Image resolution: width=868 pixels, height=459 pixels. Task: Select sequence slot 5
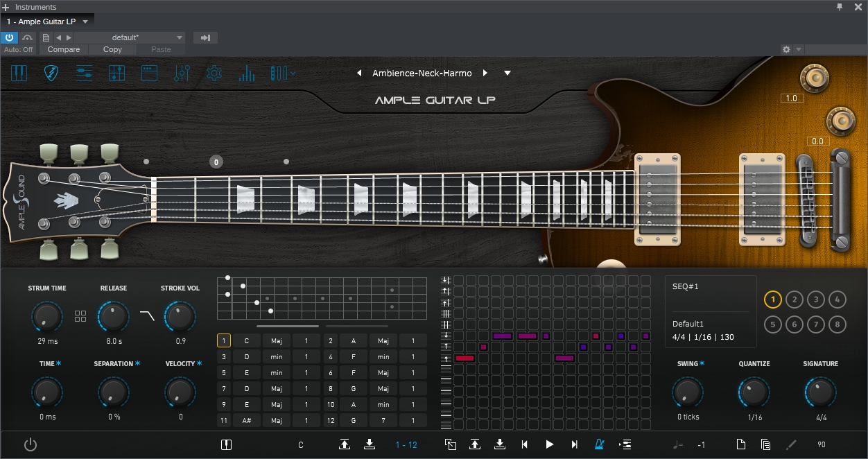[x=772, y=324]
